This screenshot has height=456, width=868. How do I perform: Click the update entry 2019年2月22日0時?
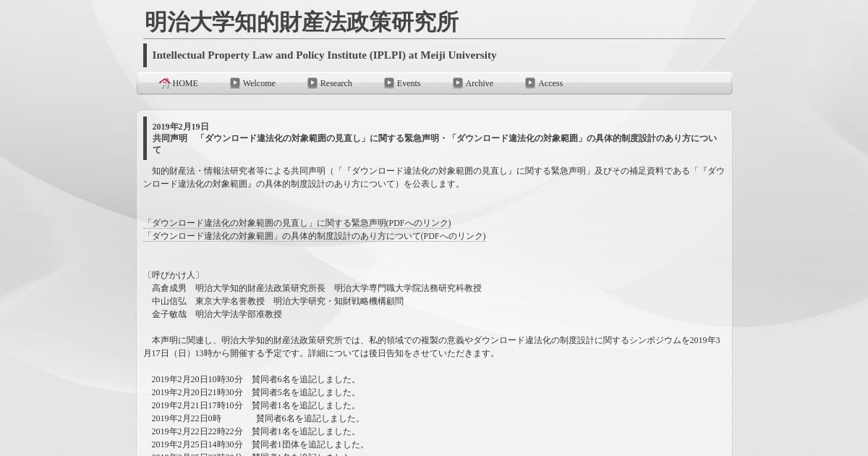coord(258,418)
